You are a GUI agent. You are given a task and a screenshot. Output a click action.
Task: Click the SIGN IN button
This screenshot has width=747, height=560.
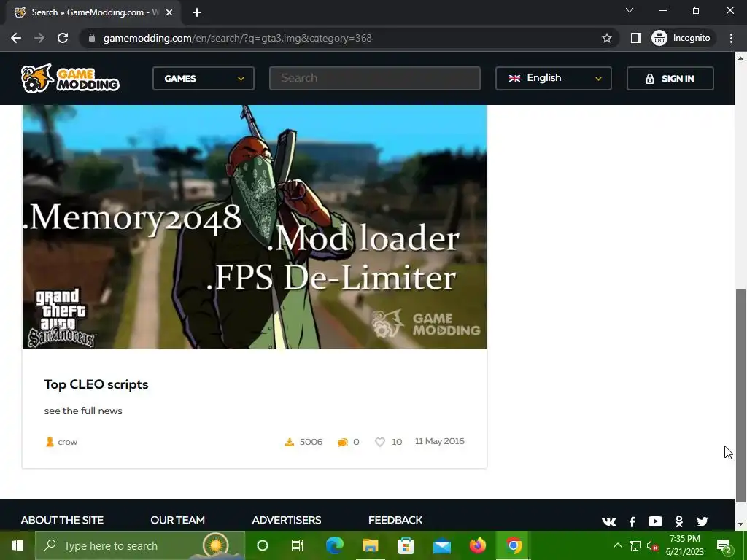[670, 79]
